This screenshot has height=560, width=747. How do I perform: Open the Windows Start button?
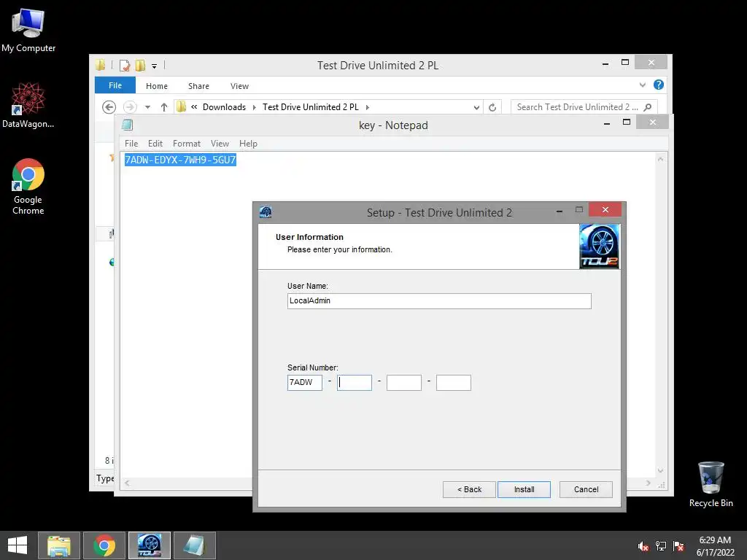18,545
